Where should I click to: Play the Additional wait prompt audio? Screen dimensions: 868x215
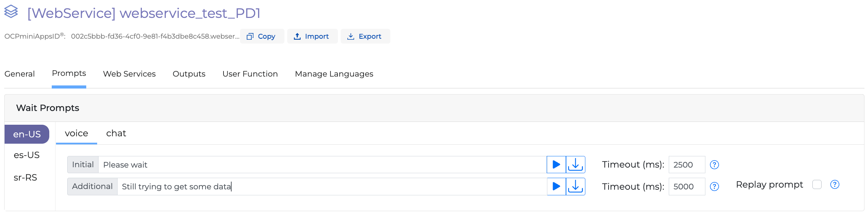pos(556,186)
